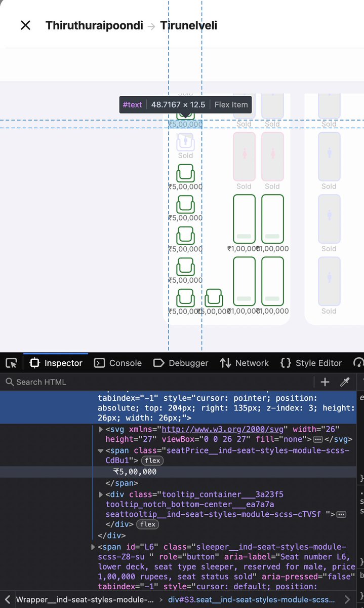Select bottom-row available sleeper nearest the aisle
This screenshot has width=364, height=608.
(272, 281)
